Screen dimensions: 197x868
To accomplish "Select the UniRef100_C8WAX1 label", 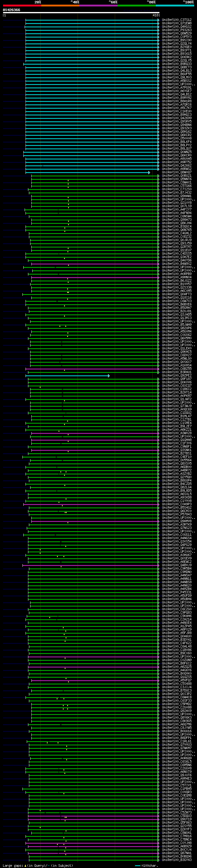I will click(176, 183).
